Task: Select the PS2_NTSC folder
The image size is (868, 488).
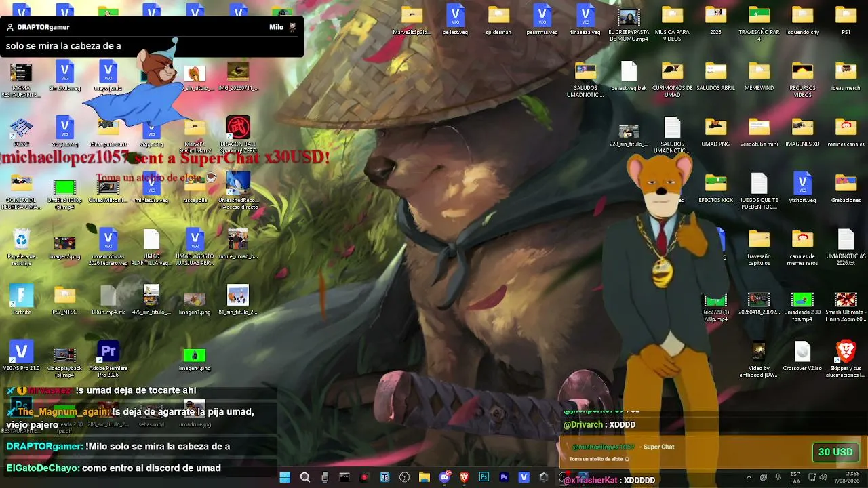Action: point(64,300)
